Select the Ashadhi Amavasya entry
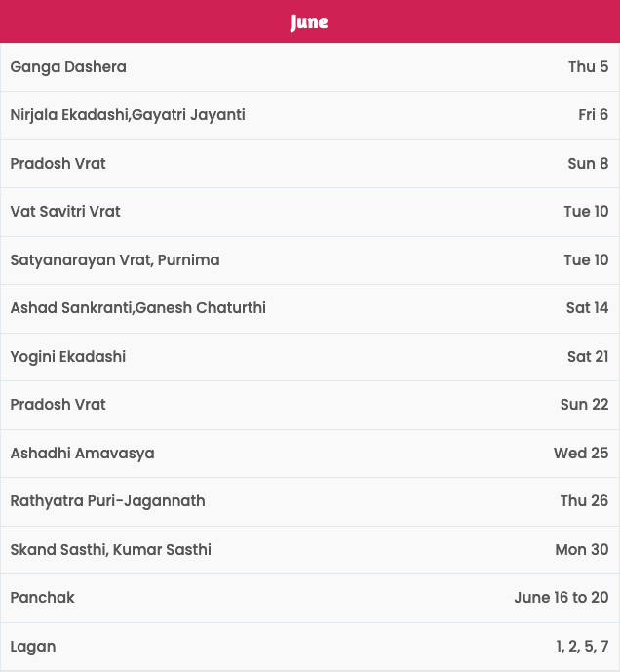Viewport: 620px width, 672px height. tap(310, 453)
